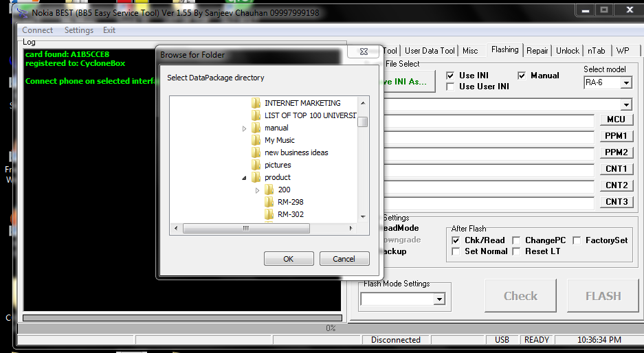Select the My Music folder icon

pos(256,140)
